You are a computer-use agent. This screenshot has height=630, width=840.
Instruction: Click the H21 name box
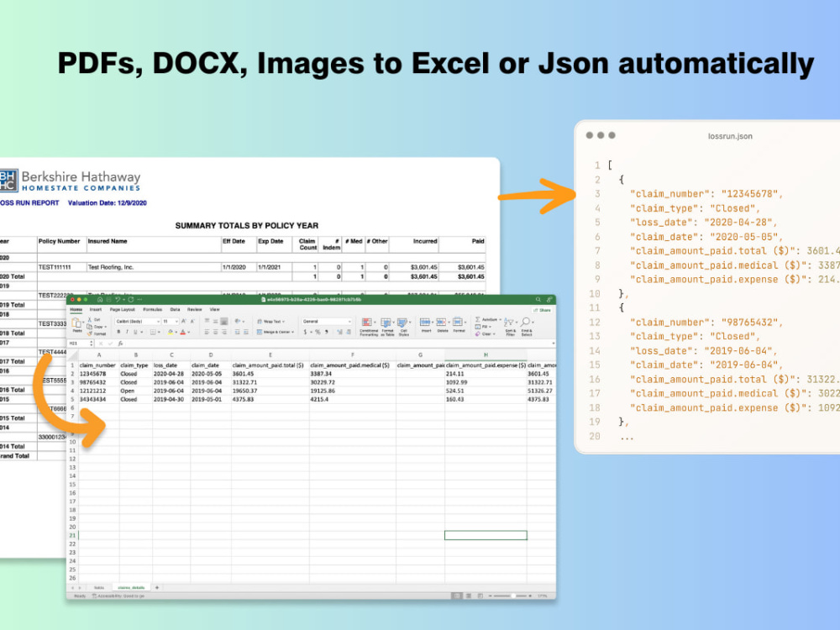coord(79,344)
